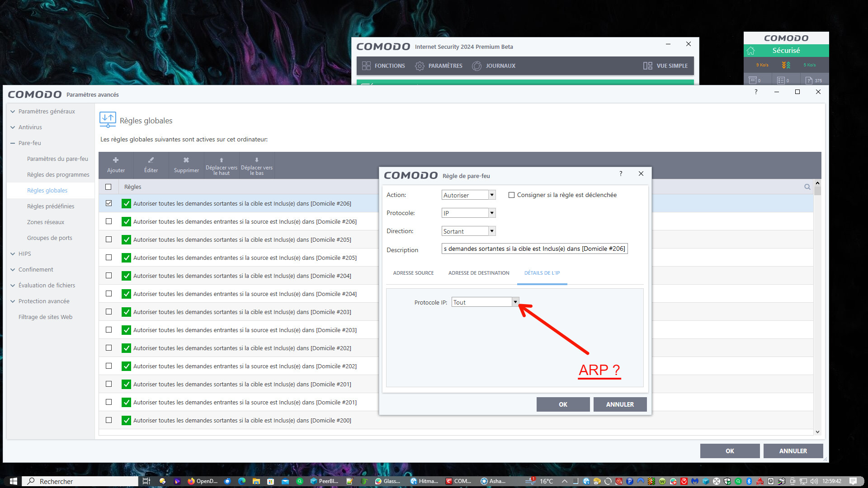868x488 pixels.
Task: Check the outgoing Domicile #205 rule checkbox
Action: point(108,239)
